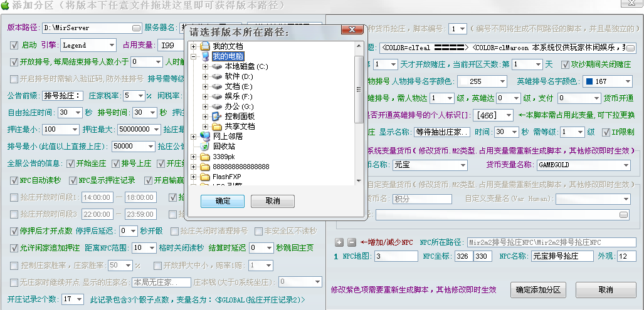The image size is (644, 310).
Task: Toggle the 启动 checkbox
Action: [15, 45]
